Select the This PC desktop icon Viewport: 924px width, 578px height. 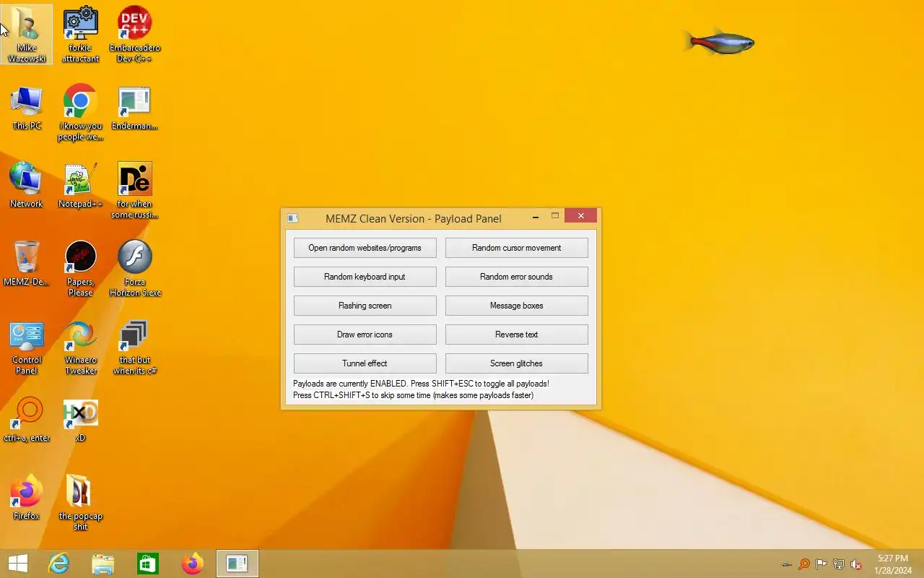(27, 108)
